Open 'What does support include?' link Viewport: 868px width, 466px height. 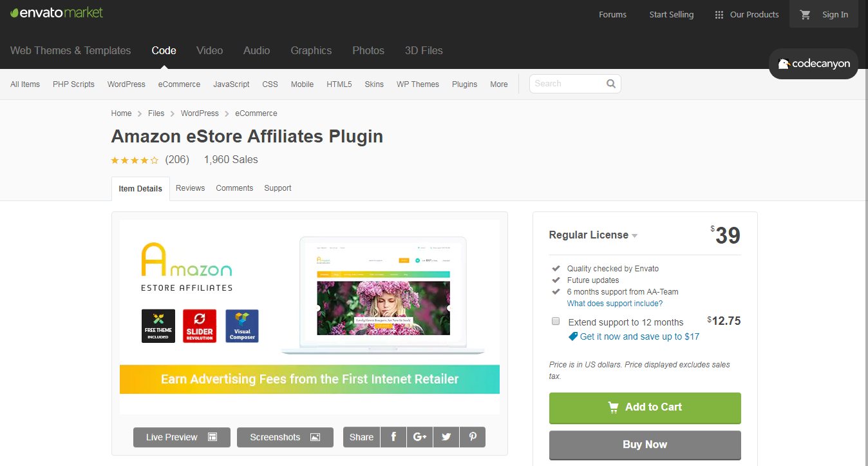615,303
